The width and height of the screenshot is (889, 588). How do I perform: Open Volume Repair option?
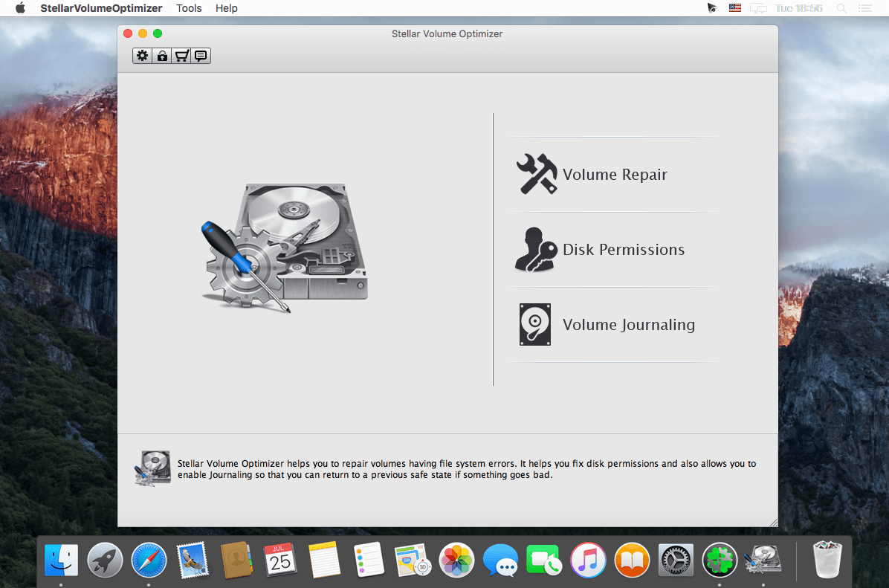(615, 174)
